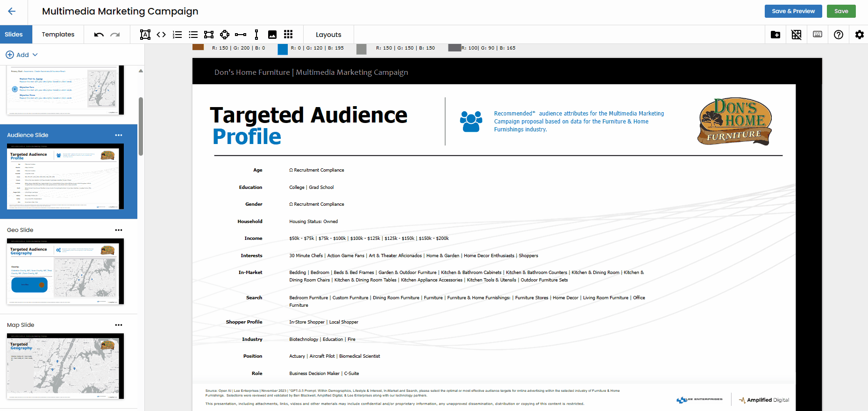Select the blue color swatch above slide
This screenshot has width=868, height=411.
[x=283, y=49]
